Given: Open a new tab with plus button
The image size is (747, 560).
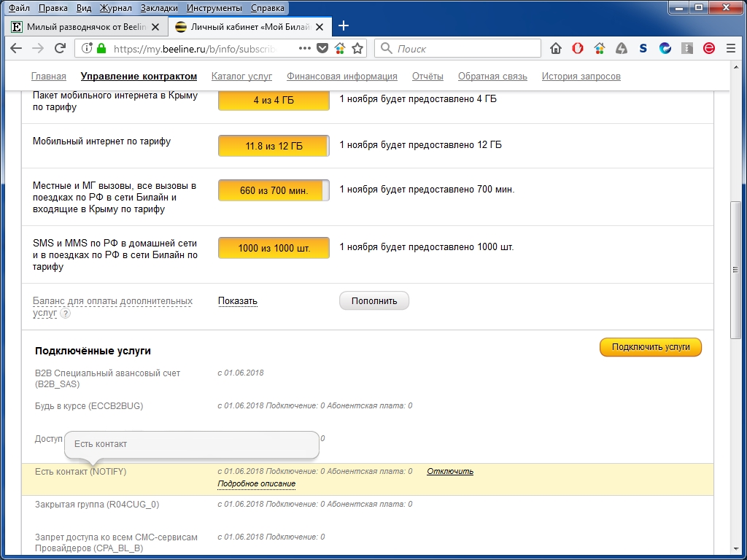Looking at the screenshot, I should point(344,26).
